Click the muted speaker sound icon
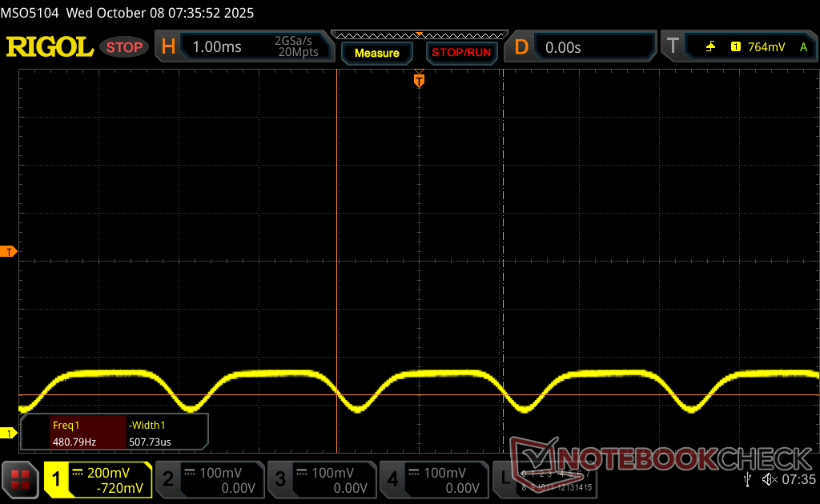Screen dimensions: 820x504 tap(770, 479)
